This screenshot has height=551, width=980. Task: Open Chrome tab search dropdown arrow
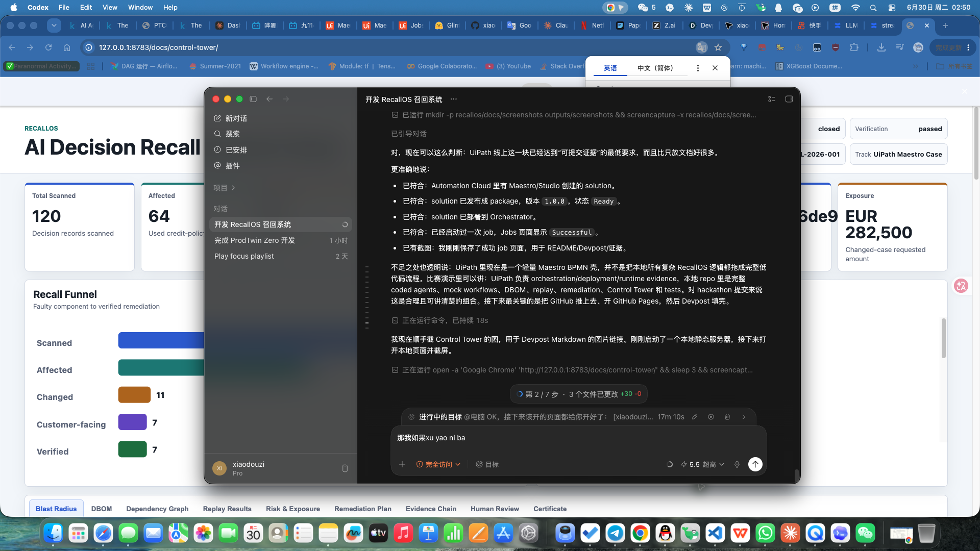coord(54,26)
